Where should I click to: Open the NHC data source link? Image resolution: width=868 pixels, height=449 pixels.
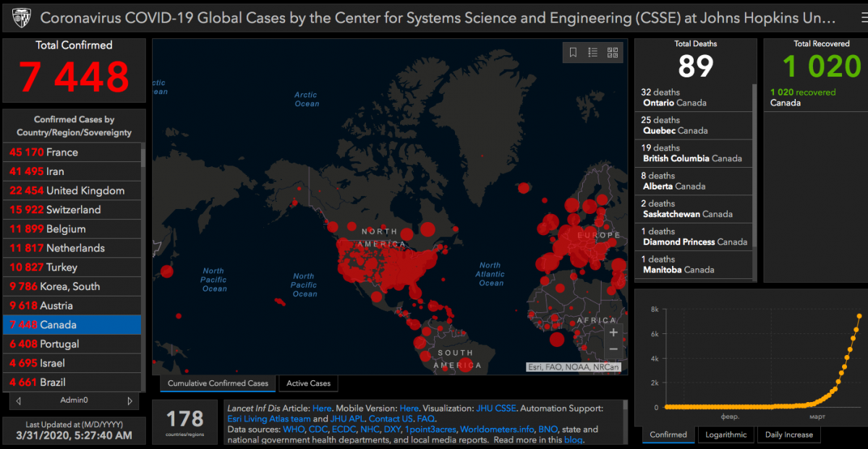372,429
